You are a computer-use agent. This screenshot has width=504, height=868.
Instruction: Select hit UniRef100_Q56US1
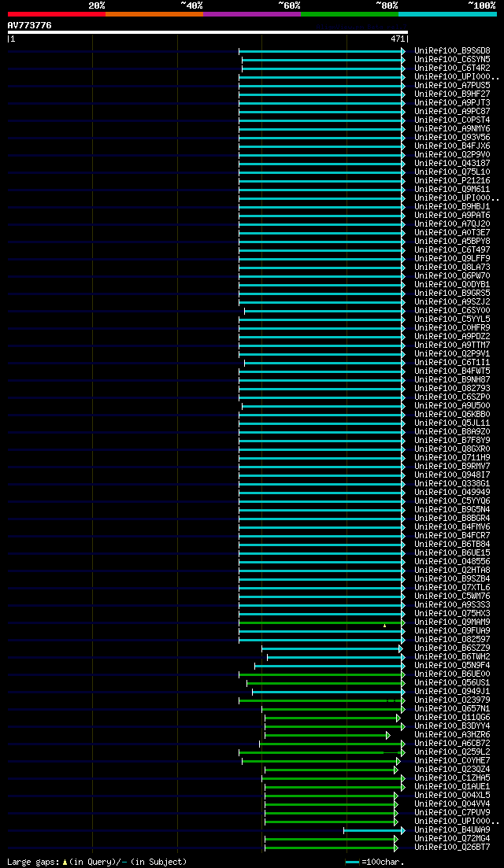pyautogui.click(x=452, y=682)
